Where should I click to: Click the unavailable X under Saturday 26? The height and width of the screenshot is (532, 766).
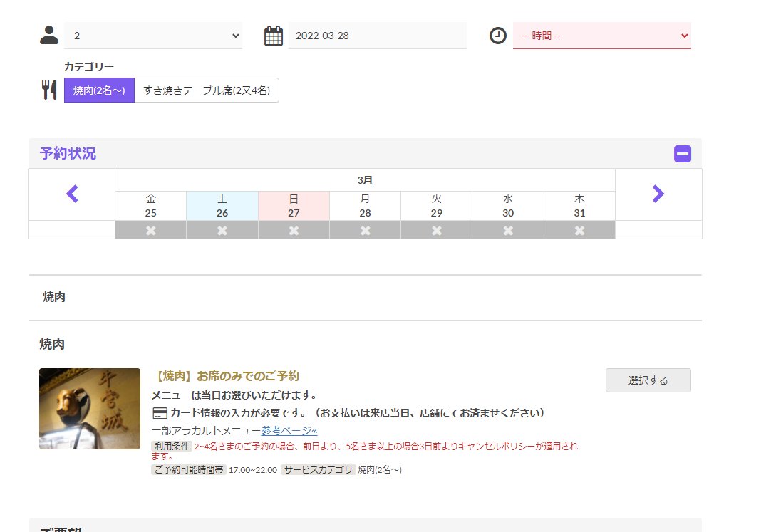tap(222, 230)
